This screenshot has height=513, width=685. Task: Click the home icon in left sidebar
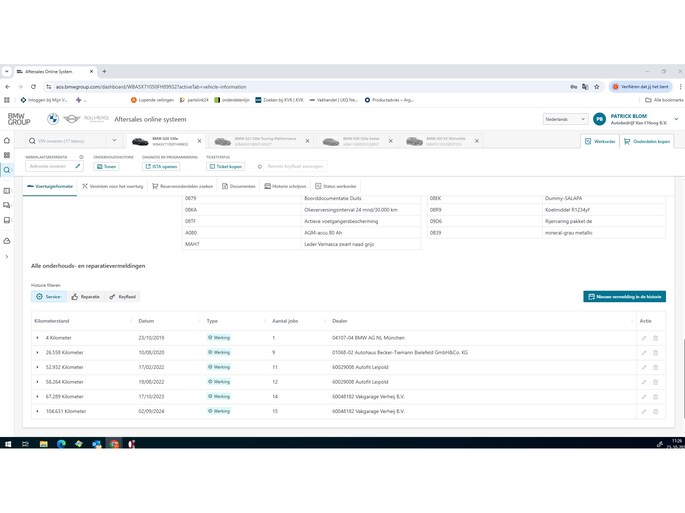(7, 141)
